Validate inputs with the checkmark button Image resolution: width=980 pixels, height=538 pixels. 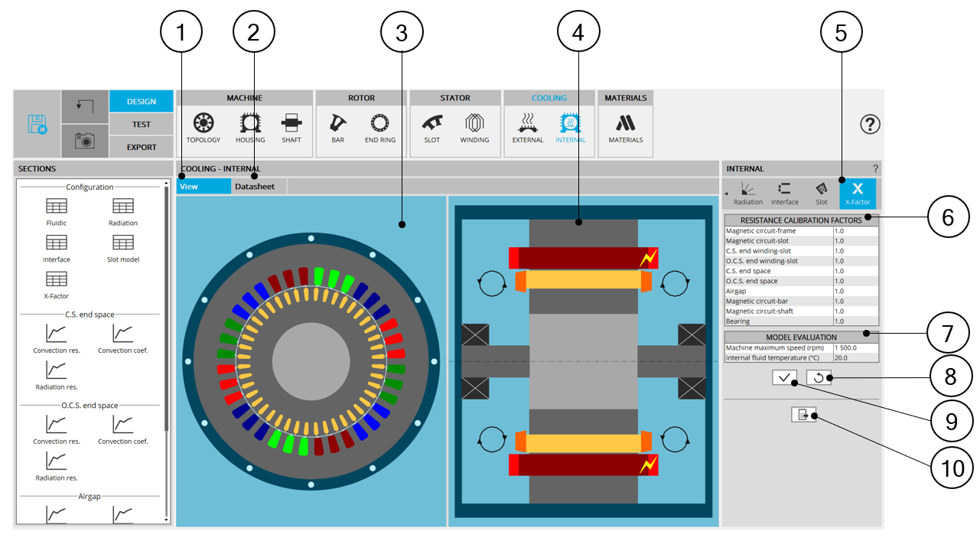(x=784, y=377)
